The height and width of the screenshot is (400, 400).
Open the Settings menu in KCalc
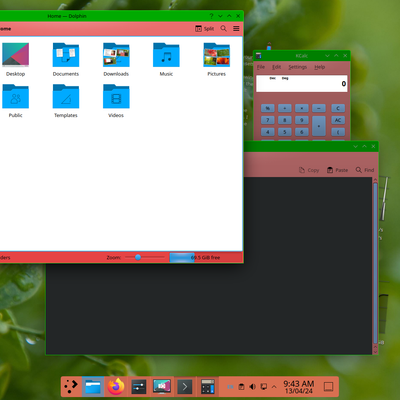(297, 67)
